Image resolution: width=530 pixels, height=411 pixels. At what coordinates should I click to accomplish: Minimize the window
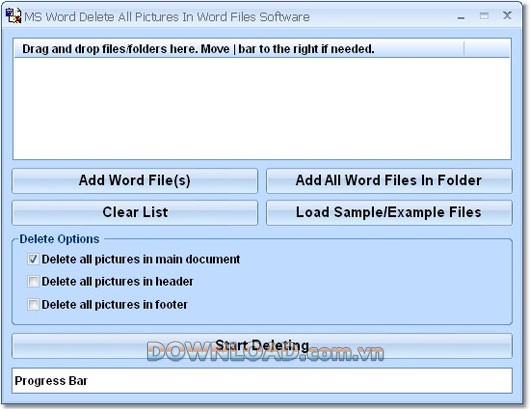(461, 17)
